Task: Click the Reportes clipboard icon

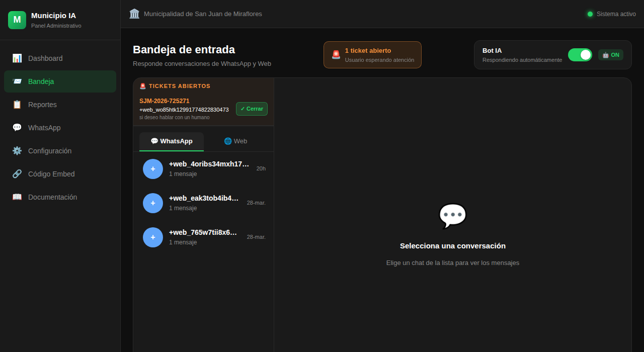Action: 17,105
